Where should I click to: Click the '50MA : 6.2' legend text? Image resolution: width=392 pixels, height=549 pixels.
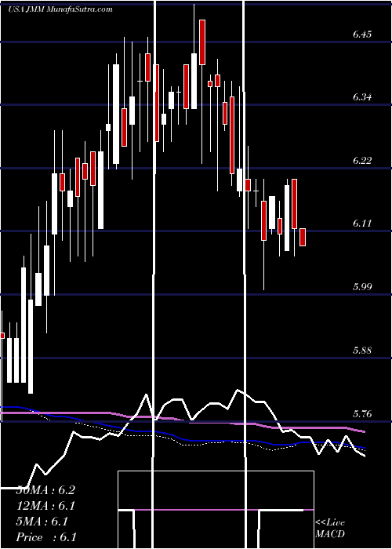(45, 490)
